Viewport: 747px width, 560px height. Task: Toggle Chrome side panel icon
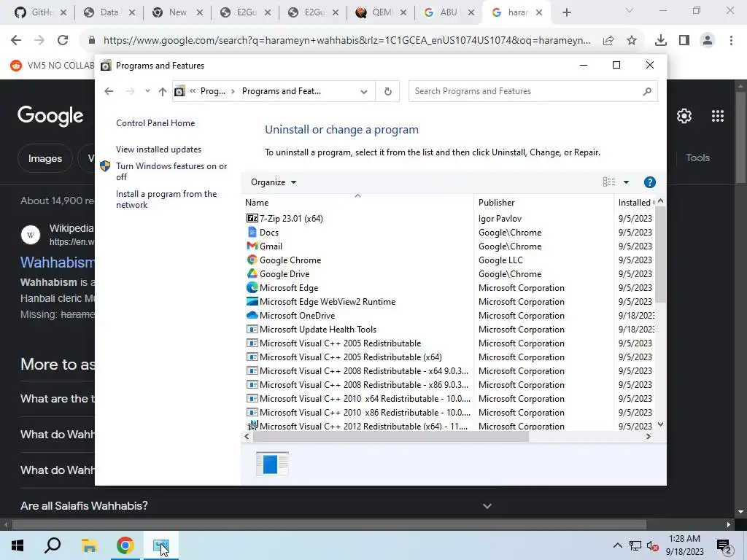click(684, 41)
